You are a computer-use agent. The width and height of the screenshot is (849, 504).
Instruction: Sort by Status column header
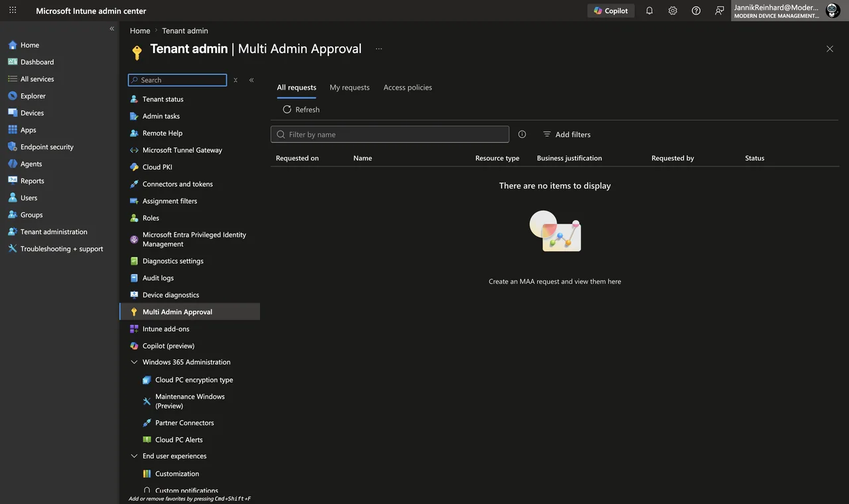click(x=755, y=158)
